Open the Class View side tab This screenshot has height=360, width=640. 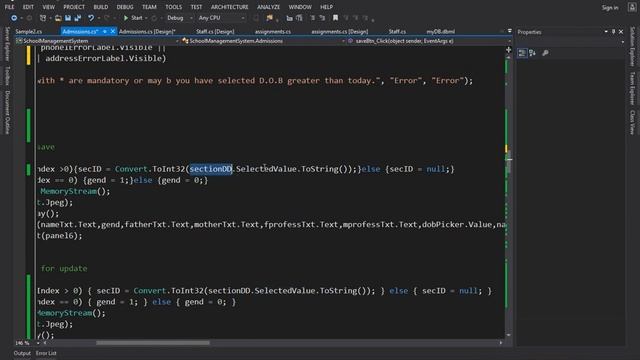pyautogui.click(x=632, y=122)
